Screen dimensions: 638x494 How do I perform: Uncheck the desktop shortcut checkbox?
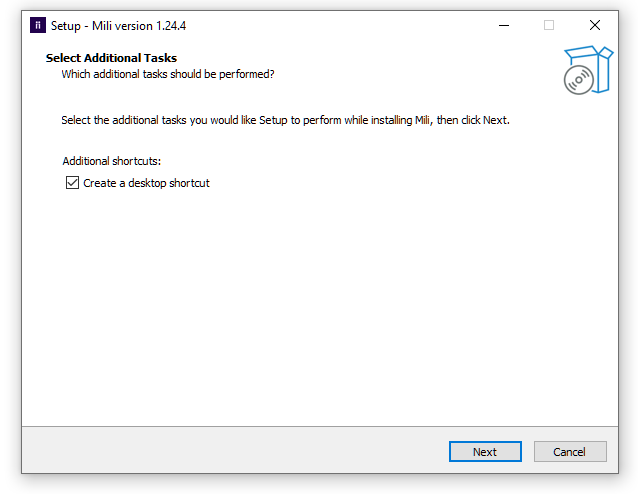click(x=72, y=183)
